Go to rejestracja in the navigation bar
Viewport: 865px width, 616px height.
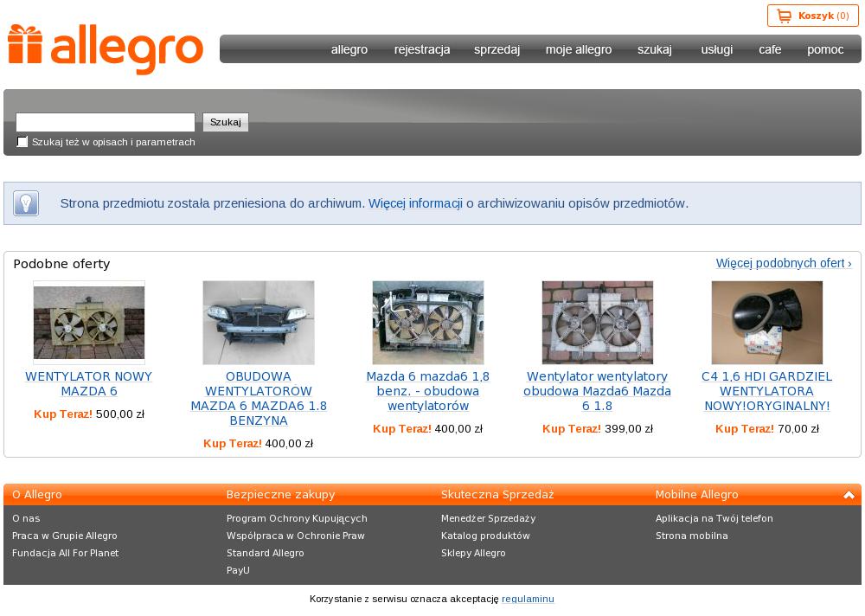pyautogui.click(x=422, y=49)
